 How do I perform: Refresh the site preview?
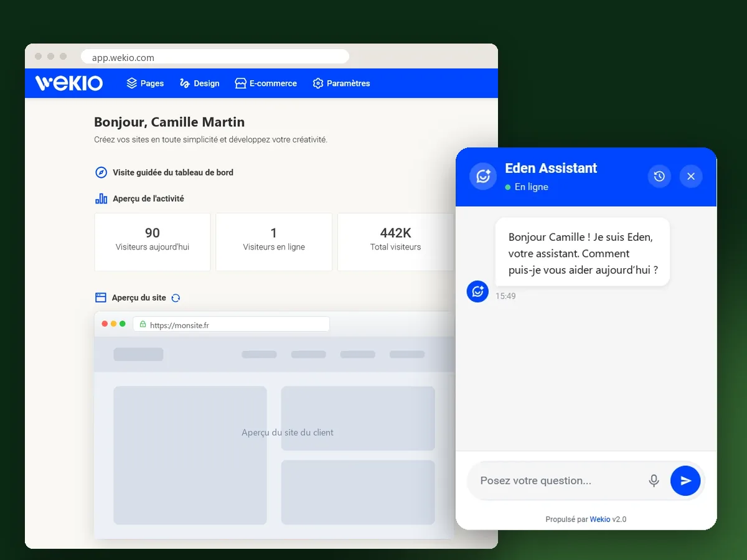click(176, 298)
